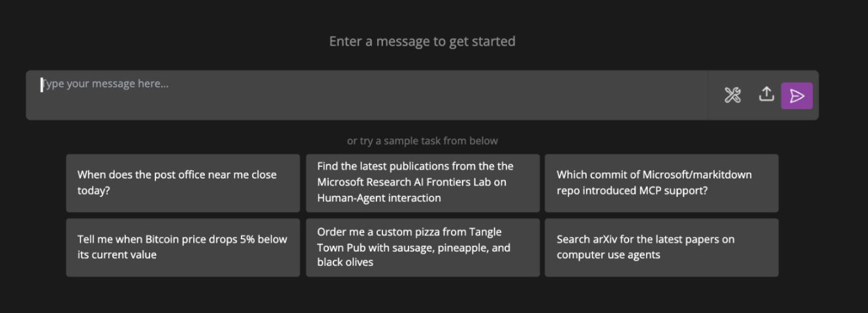Focus the 'Type your message here' input

tap(365, 95)
